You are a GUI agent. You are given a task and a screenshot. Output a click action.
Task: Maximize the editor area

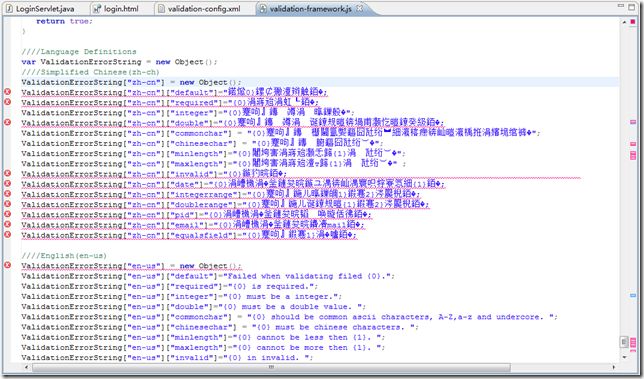pos(632,7)
